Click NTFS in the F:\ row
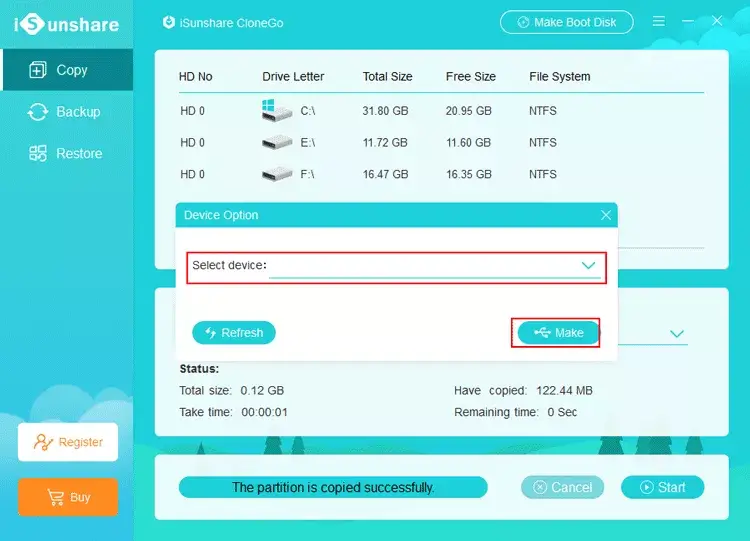The height and width of the screenshot is (541, 750). 543,174
